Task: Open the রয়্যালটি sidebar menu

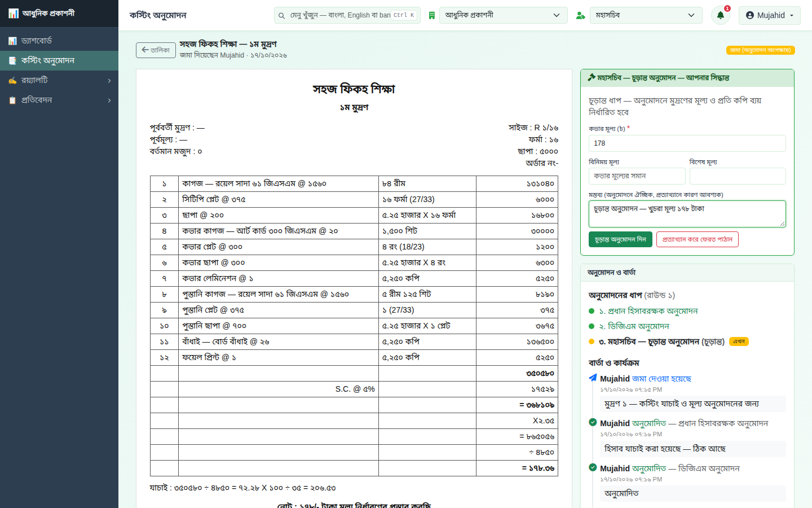Action: [x=59, y=80]
